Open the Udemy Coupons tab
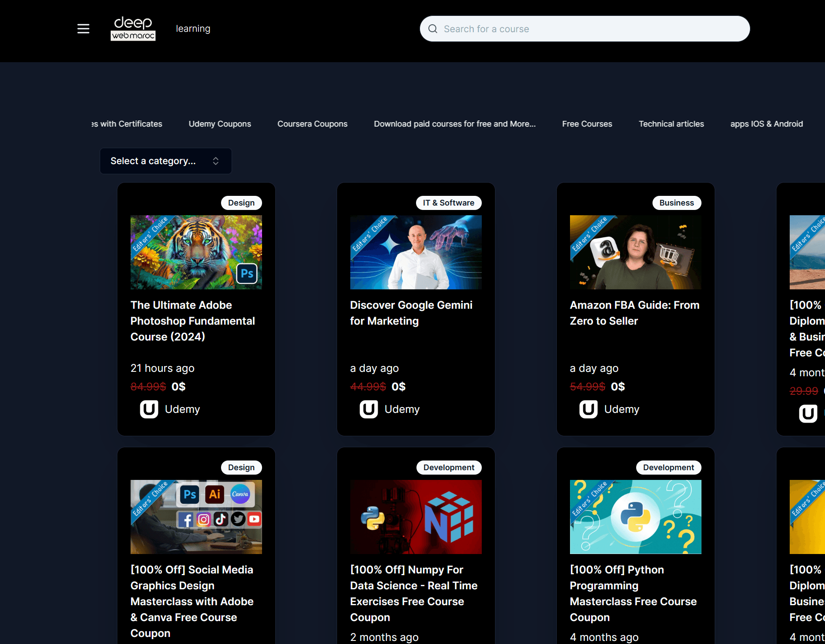 (220, 124)
